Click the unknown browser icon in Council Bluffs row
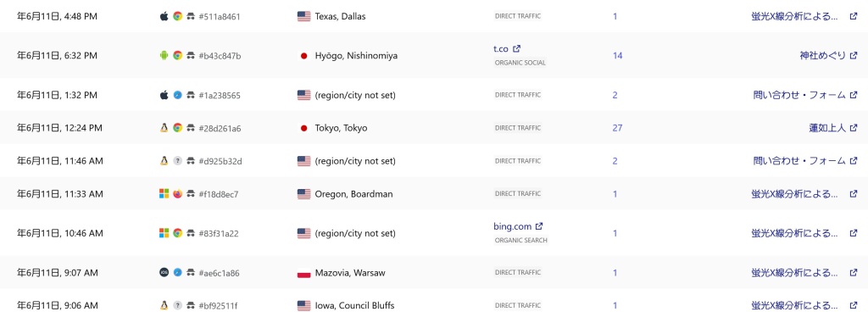 click(178, 305)
